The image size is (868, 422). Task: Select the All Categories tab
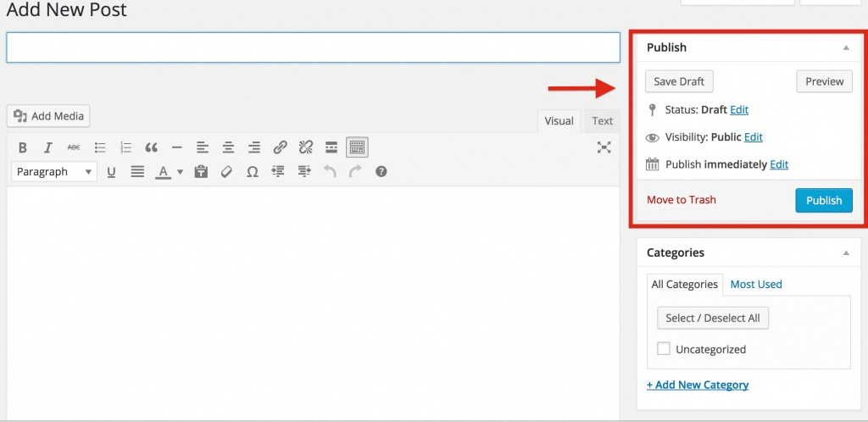(x=685, y=284)
